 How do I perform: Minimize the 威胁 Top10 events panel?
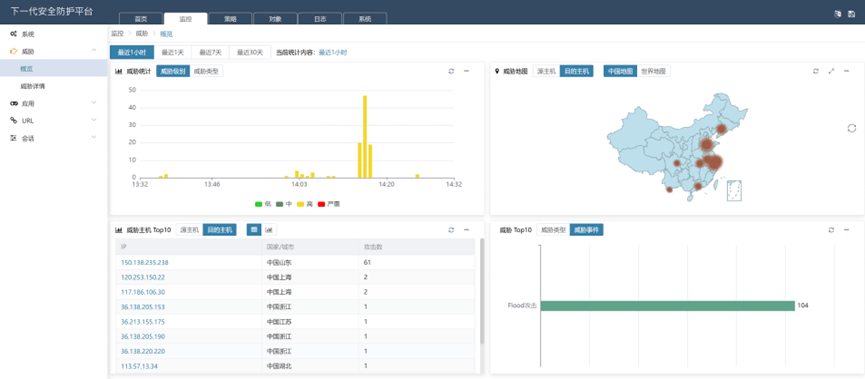tap(846, 229)
